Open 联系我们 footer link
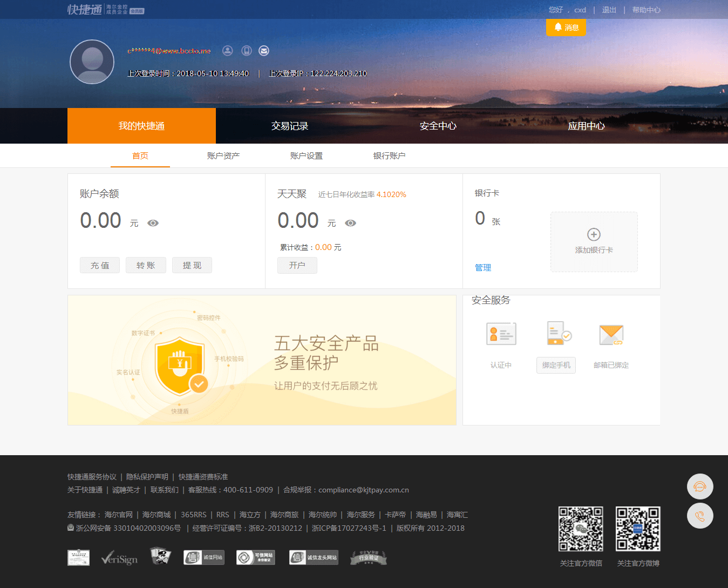Screen dimensions: 728x588 click(x=165, y=490)
